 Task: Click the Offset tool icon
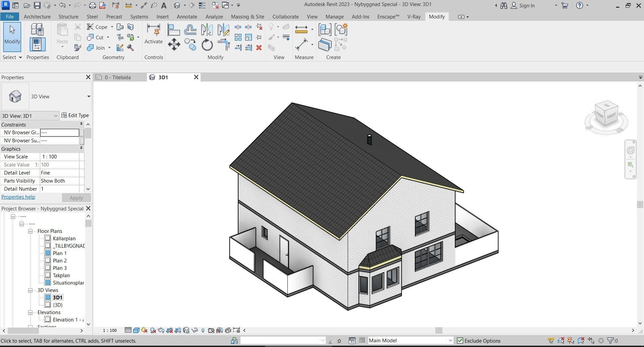[190, 30]
